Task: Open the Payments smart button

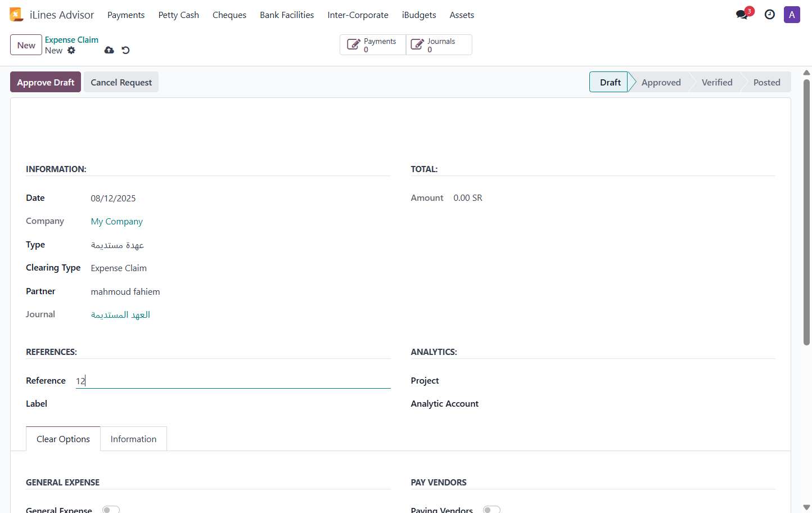Action: click(373, 45)
